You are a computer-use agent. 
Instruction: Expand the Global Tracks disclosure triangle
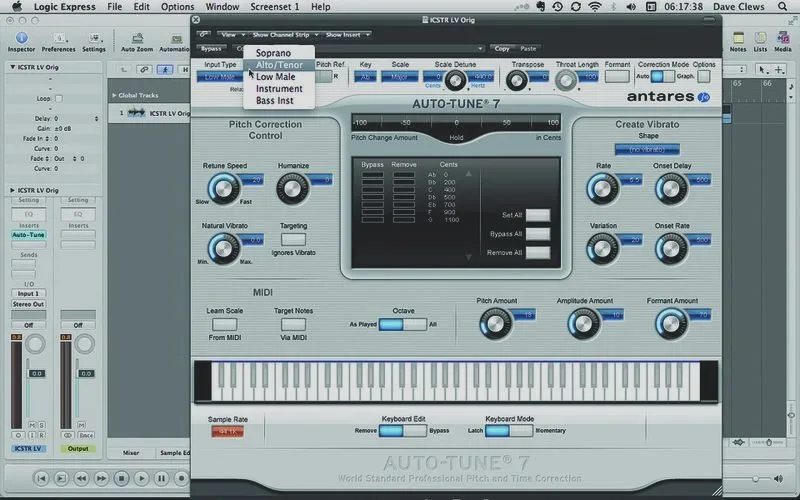pyautogui.click(x=114, y=95)
